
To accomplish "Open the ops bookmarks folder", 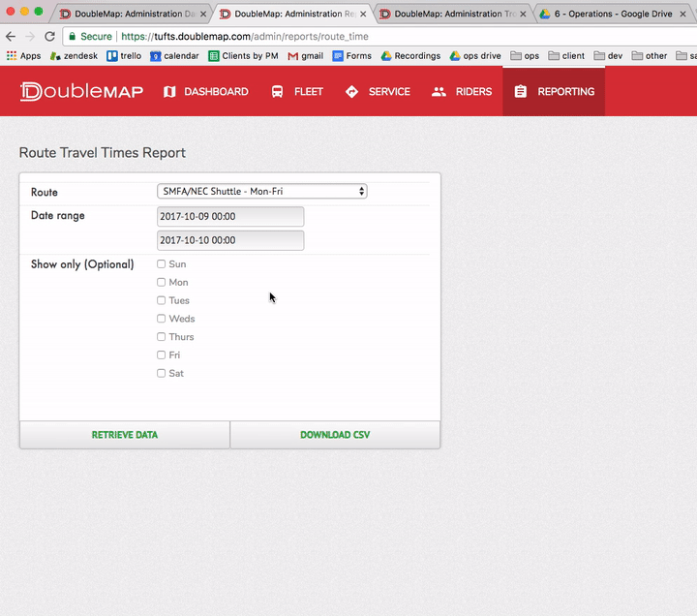I will [525, 56].
